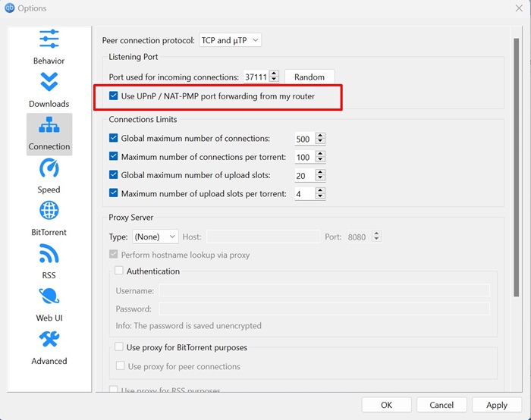Screen dimensions: 531x420
Task: Open the Downloads settings icon
Action: pyautogui.click(x=49, y=82)
